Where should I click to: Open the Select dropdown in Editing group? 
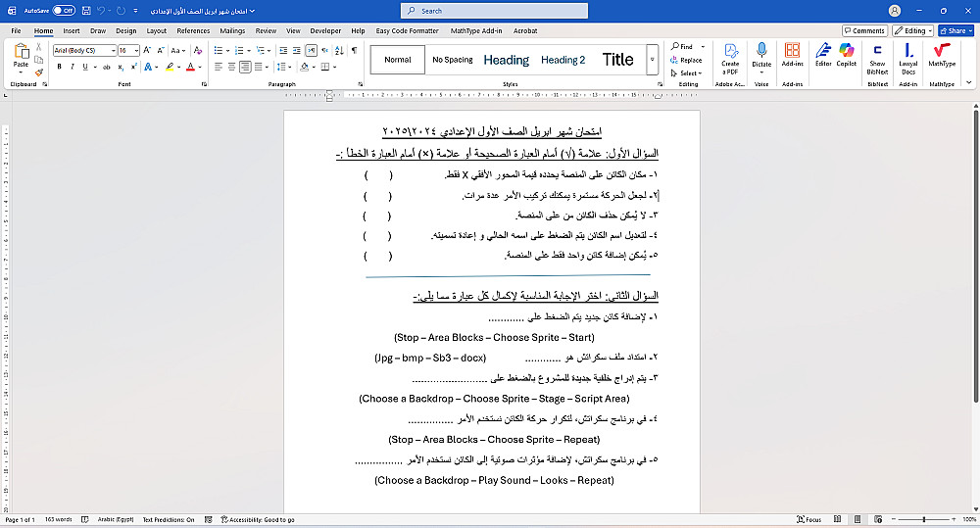coord(686,73)
